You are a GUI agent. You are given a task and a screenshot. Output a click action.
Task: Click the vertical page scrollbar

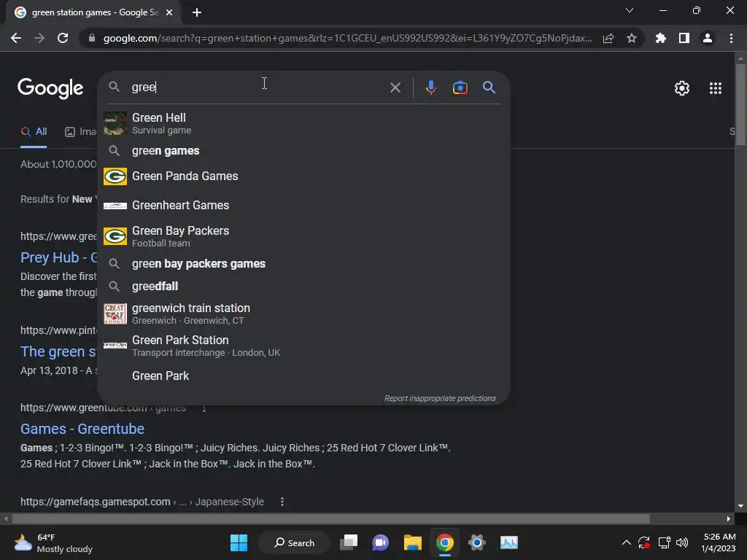coord(740,105)
